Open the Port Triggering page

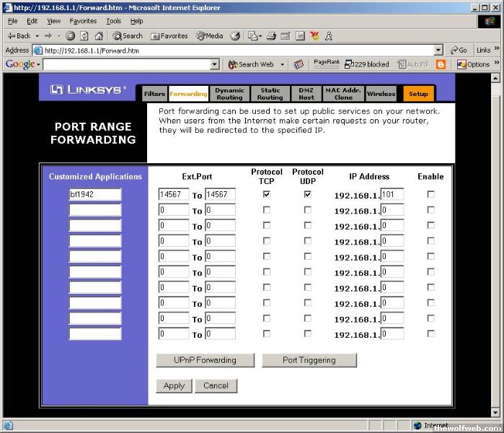(309, 360)
